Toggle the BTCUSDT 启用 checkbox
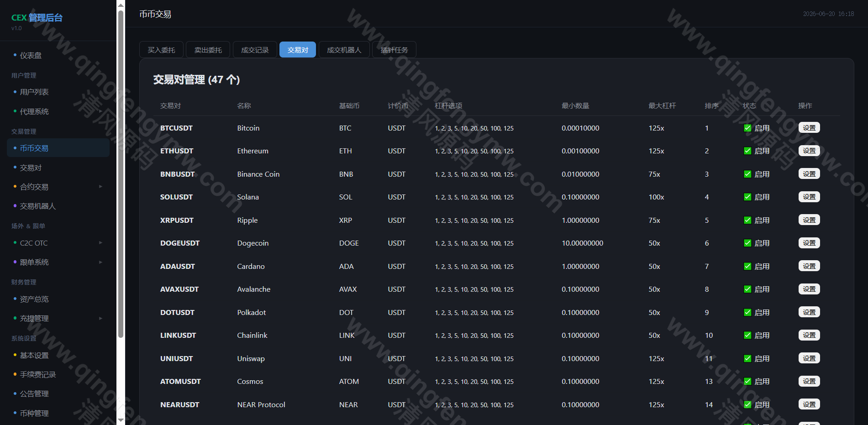The image size is (868, 425). tap(747, 128)
